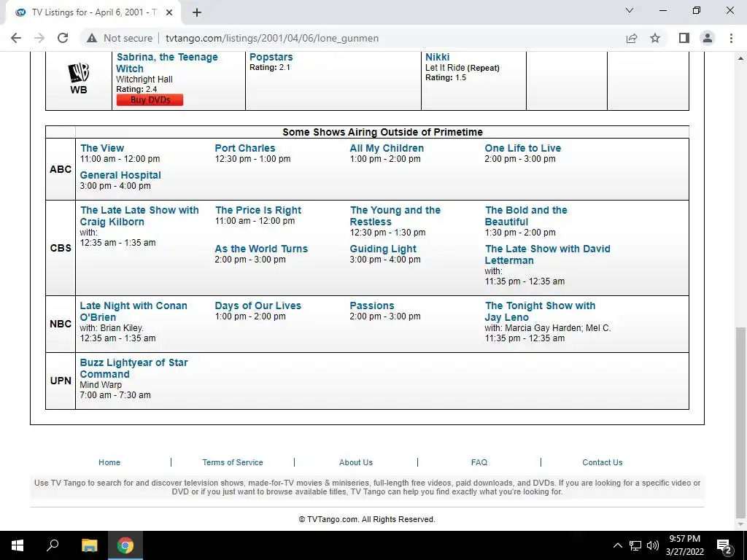
Task: Open the notification center icon
Action: click(x=724, y=545)
